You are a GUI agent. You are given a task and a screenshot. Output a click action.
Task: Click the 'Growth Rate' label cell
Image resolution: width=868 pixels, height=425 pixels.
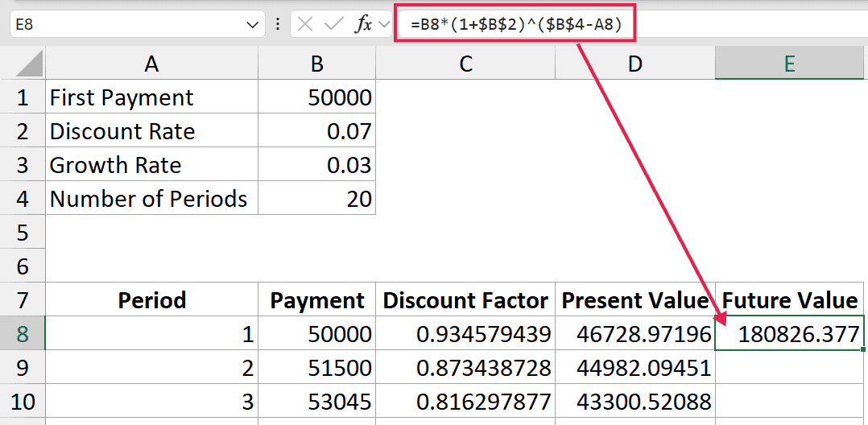point(151,166)
